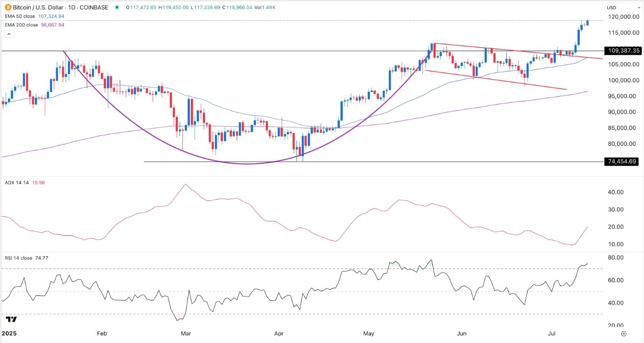Image resolution: width=644 pixels, height=343 pixels.
Task: Open chart settings gear in corner
Action: pos(624,334)
